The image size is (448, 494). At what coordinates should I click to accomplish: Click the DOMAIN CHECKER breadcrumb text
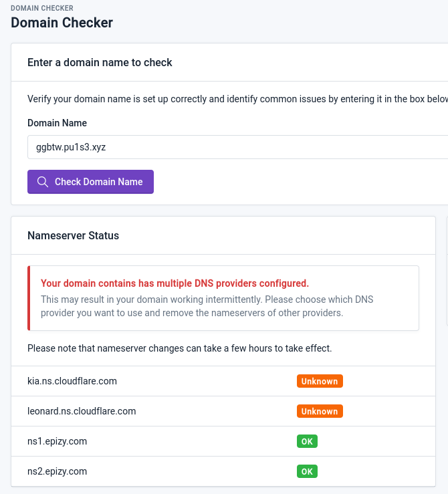[42, 8]
